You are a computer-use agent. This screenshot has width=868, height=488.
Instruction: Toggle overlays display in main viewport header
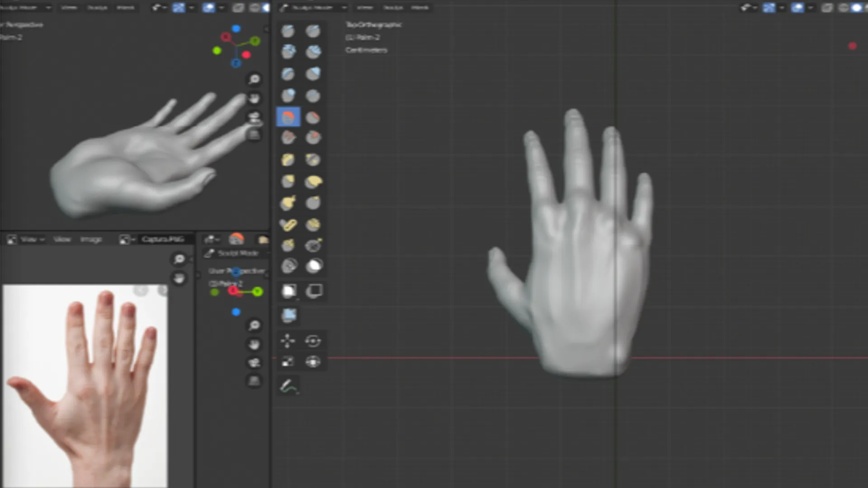click(797, 8)
